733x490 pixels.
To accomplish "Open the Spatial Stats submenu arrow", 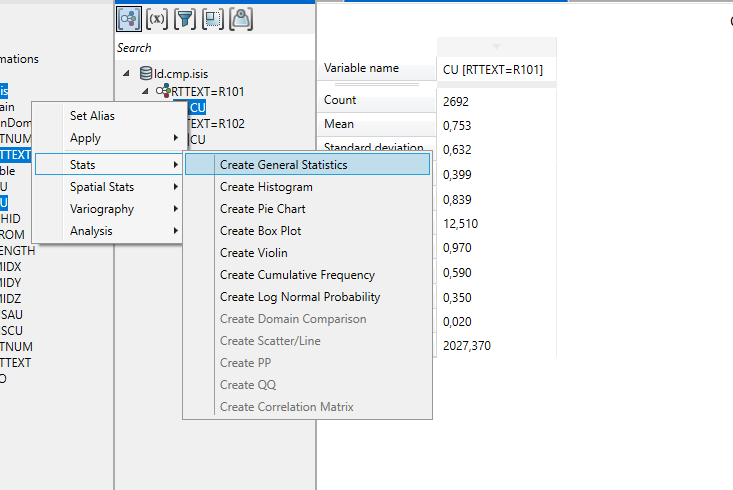I will pos(176,187).
